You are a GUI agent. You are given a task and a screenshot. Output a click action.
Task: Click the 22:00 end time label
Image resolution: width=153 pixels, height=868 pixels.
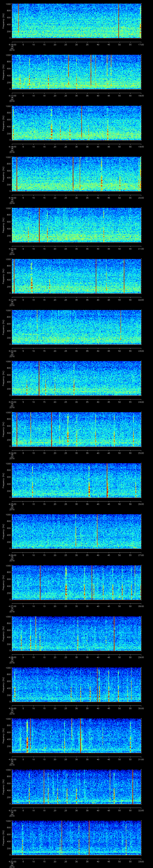point(141,300)
